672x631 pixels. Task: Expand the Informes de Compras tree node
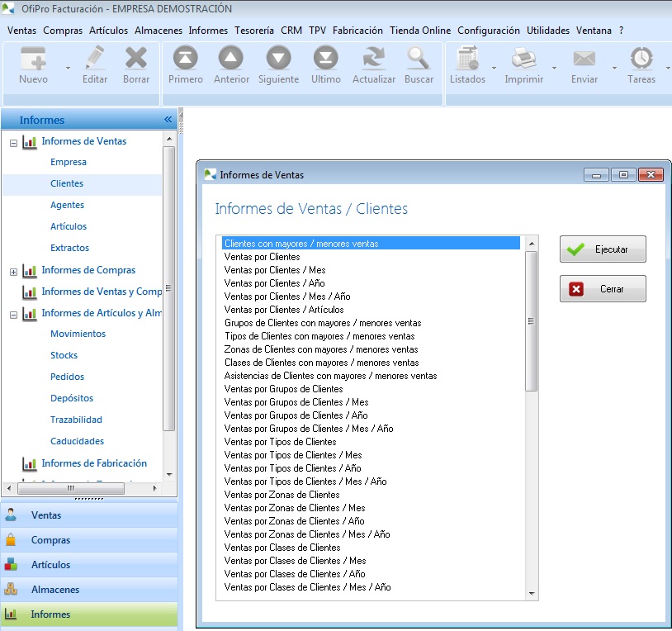click(x=14, y=271)
